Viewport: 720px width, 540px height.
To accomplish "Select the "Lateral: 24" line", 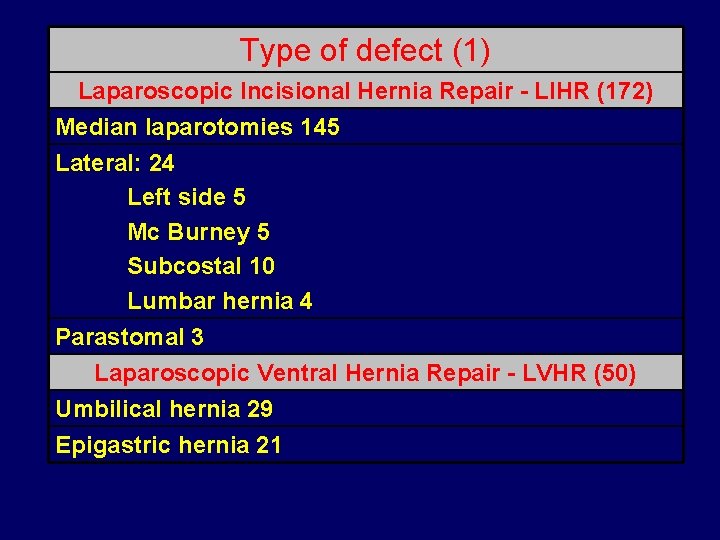I will point(115,163).
